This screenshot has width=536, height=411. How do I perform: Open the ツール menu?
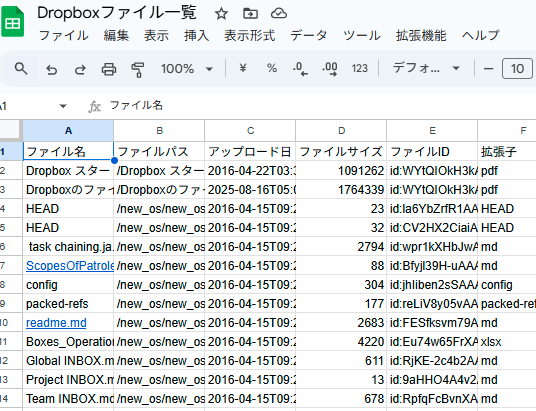click(x=362, y=36)
